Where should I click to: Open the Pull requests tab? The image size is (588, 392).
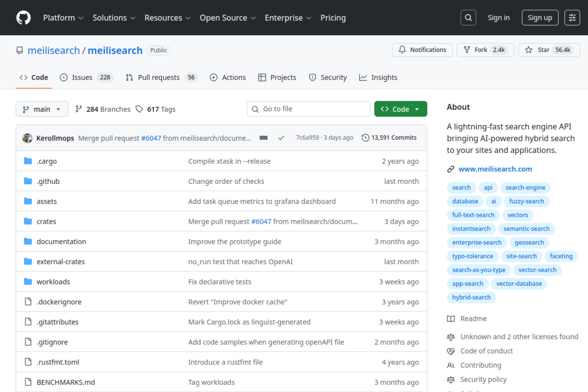click(x=156, y=77)
